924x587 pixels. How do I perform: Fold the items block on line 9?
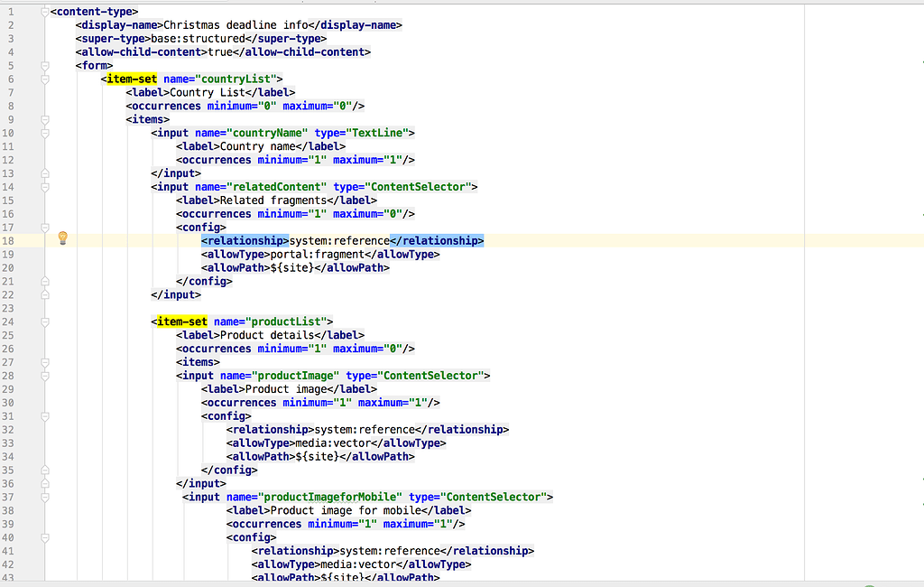coord(43,119)
